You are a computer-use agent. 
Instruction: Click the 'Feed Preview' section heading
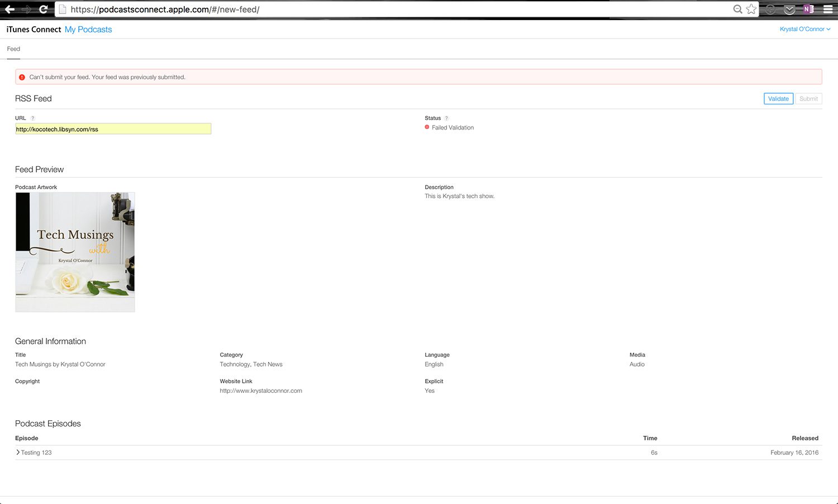(39, 170)
